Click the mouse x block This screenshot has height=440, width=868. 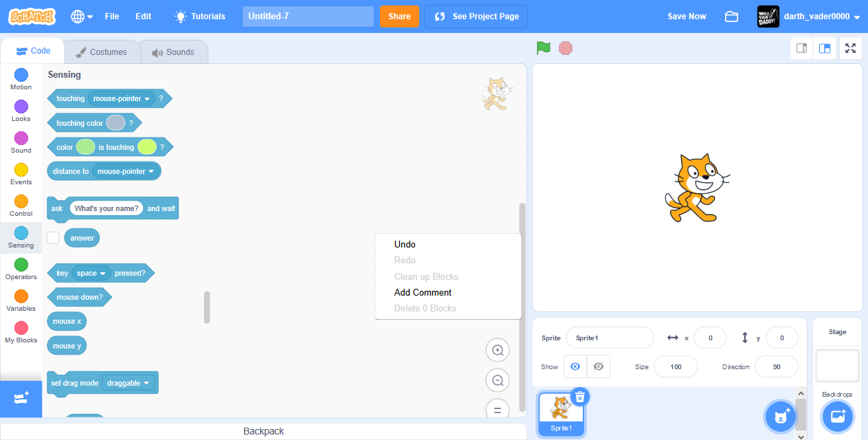[x=67, y=321]
